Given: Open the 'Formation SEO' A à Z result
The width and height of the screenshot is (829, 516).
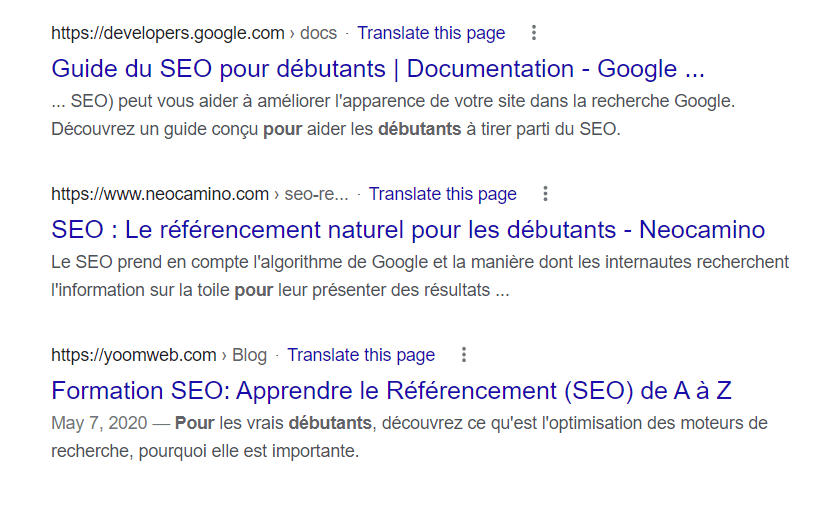Looking at the screenshot, I should [392, 390].
